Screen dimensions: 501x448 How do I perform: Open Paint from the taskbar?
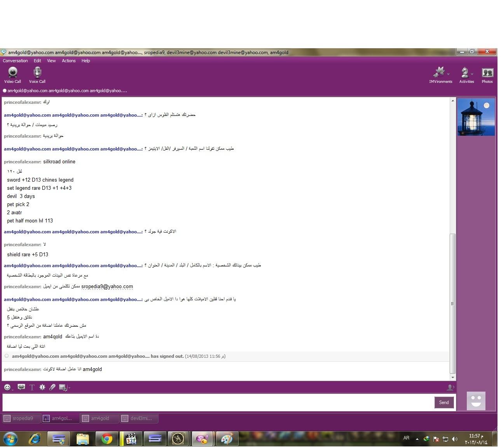click(227, 439)
